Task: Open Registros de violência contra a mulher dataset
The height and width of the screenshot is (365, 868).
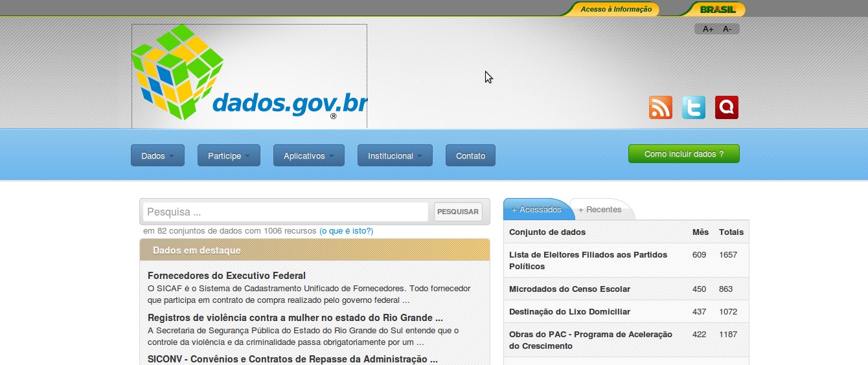Action: click(295, 318)
